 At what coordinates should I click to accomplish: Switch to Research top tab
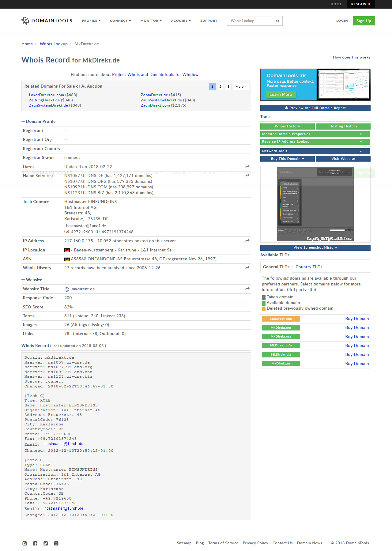pos(361,4)
